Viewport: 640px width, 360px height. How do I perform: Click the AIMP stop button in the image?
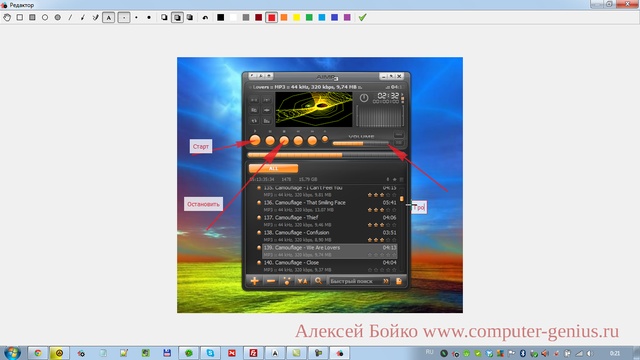click(x=284, y=141)
